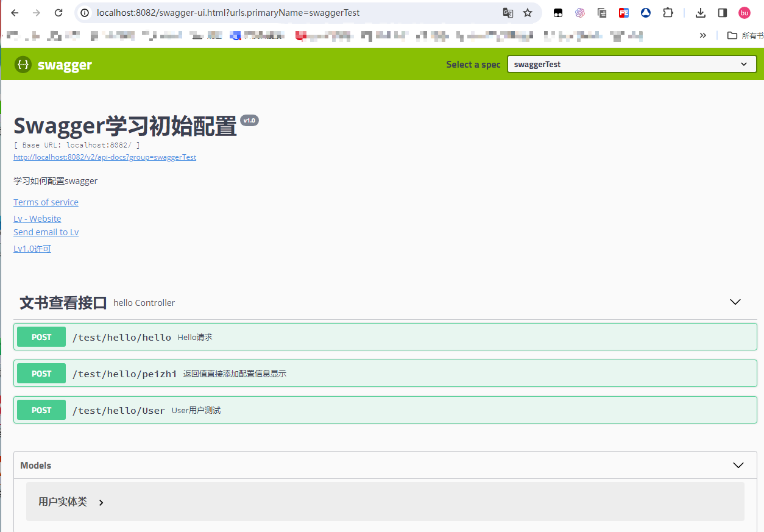Open the extensions puzzle icon
764x532 pixels.
click(668, 13)
